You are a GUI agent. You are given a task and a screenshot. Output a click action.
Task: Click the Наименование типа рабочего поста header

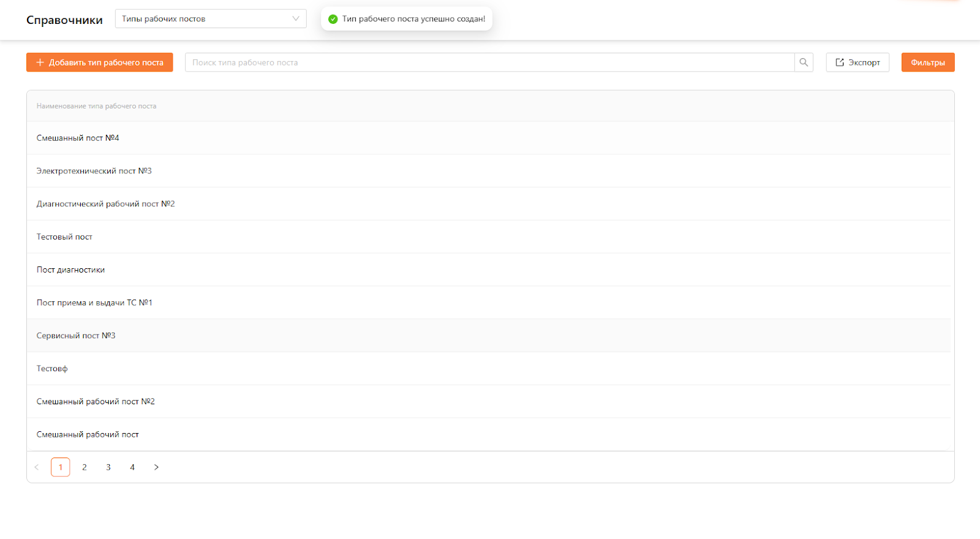point(96,107)
